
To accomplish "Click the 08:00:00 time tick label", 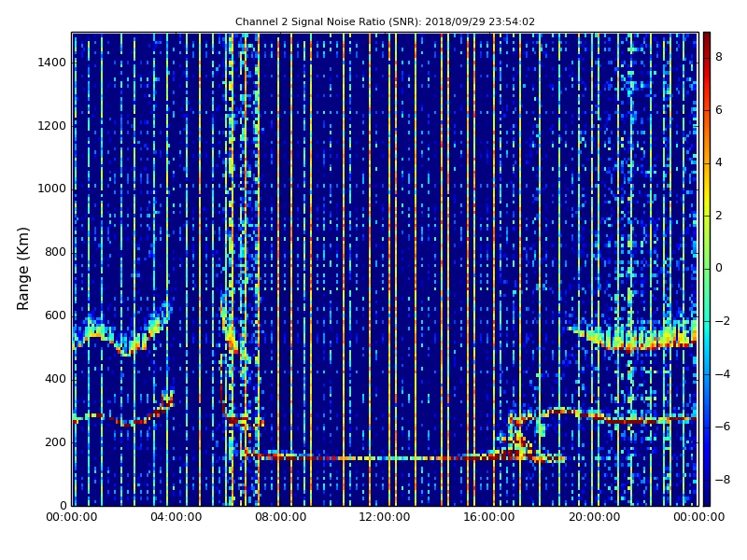I will tap(281, 517).
